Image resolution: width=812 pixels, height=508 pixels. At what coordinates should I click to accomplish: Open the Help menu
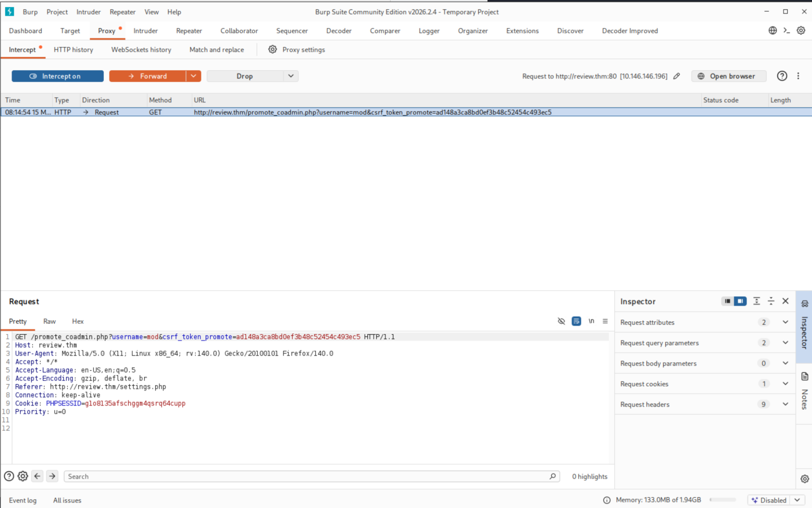point(174,12)
